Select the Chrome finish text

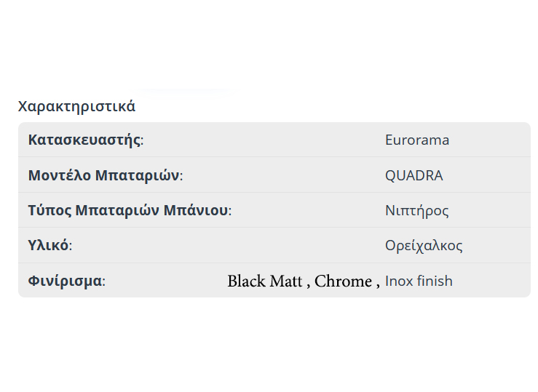(343, 281)
